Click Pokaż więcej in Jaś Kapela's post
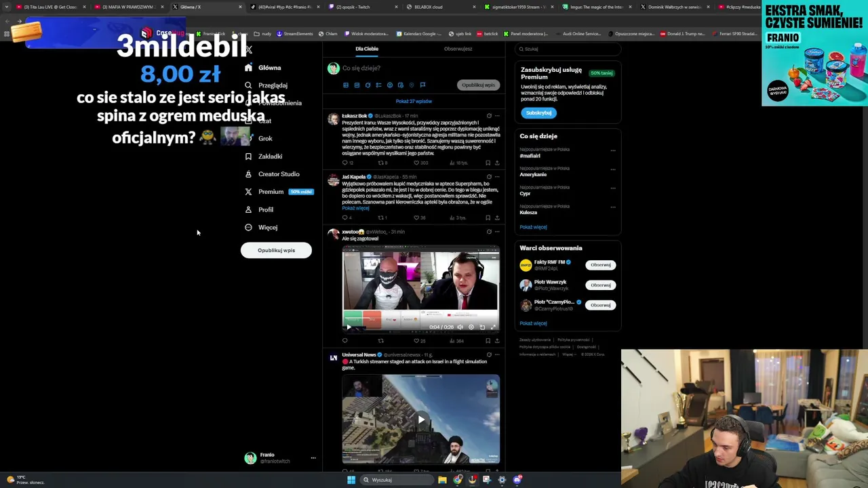The height and width of the screenshot is (488, 868). pyautogui.click(x=355, y=208)
